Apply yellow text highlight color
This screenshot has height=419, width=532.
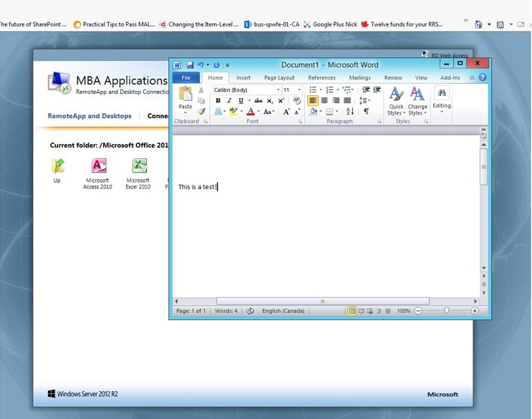click(233, 112)
